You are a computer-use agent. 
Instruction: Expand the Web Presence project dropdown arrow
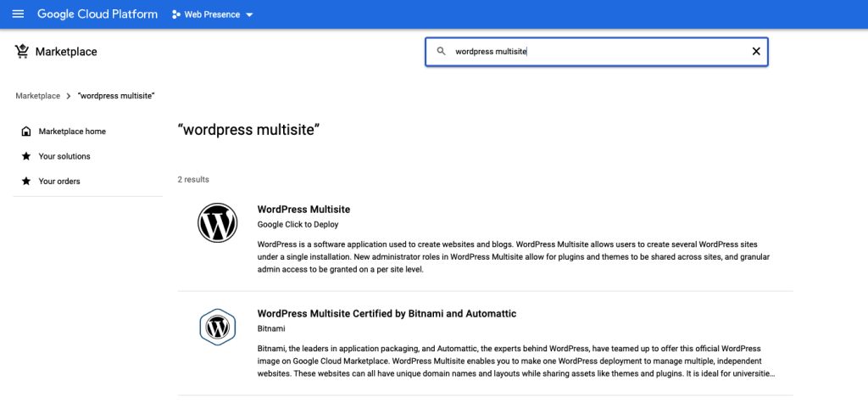(x=249, y=14)
